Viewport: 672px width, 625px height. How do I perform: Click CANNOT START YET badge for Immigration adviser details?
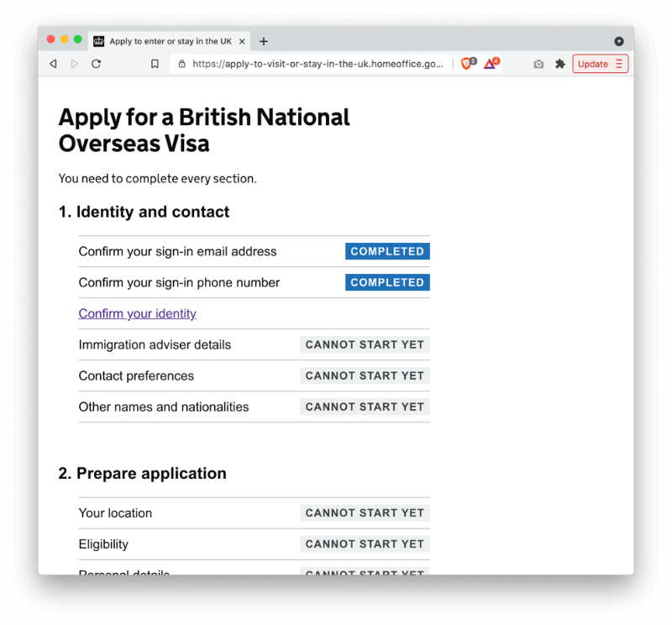point(365,344)
